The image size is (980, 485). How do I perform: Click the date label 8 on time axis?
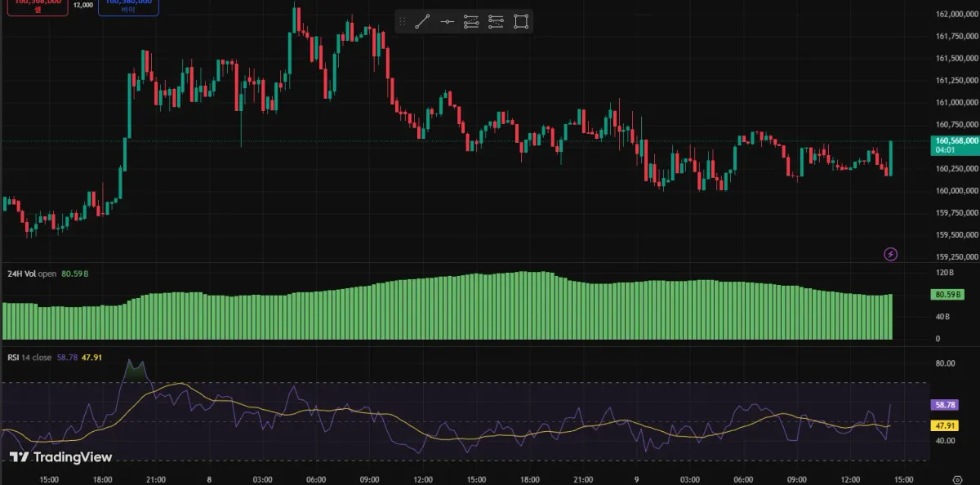coord(209,479)
